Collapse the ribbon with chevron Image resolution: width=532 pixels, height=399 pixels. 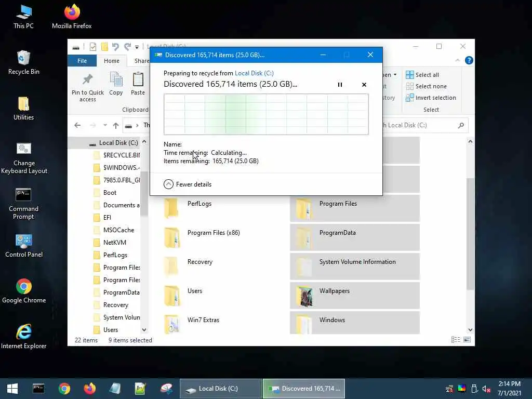click(457, 60)
